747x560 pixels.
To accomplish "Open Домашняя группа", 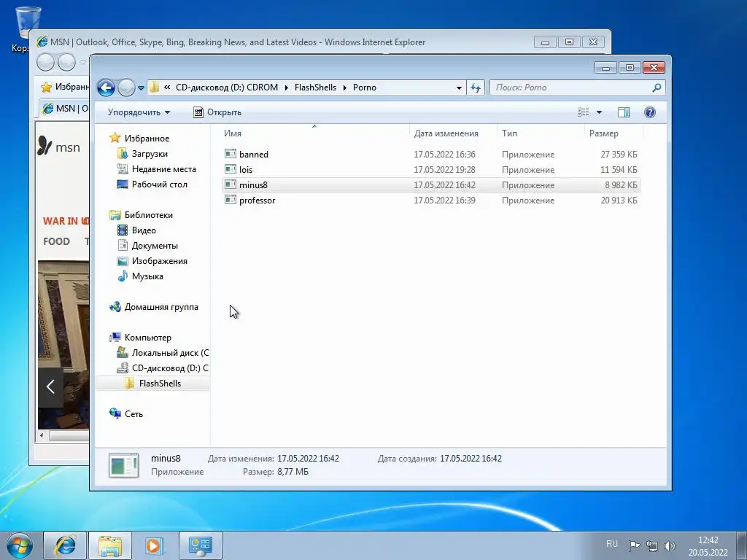I will click(x=161, y=307).
